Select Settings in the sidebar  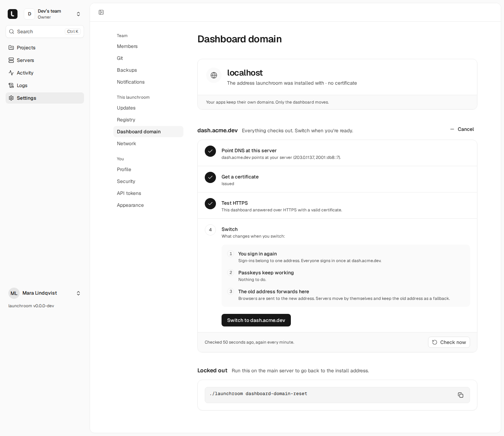(x=45, y=98)
